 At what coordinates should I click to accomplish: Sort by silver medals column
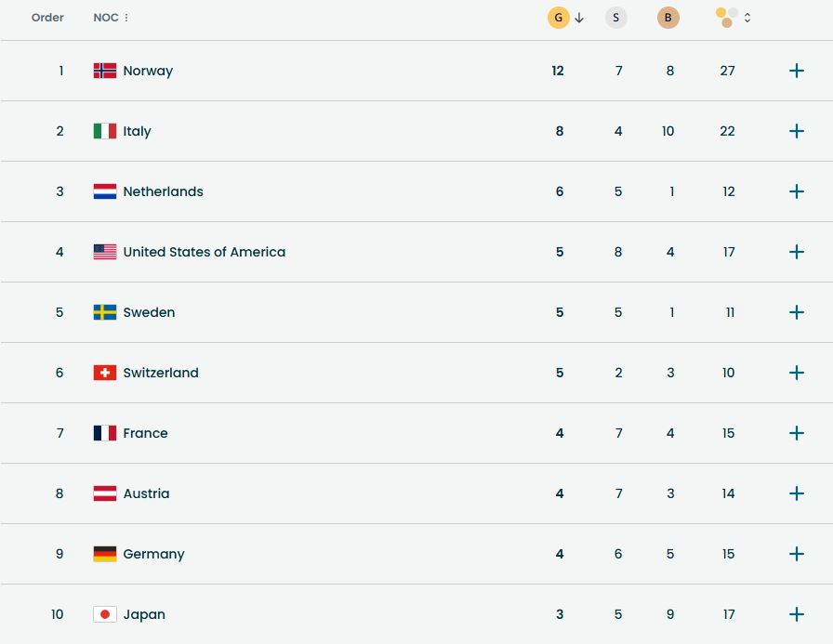point(615,18)
